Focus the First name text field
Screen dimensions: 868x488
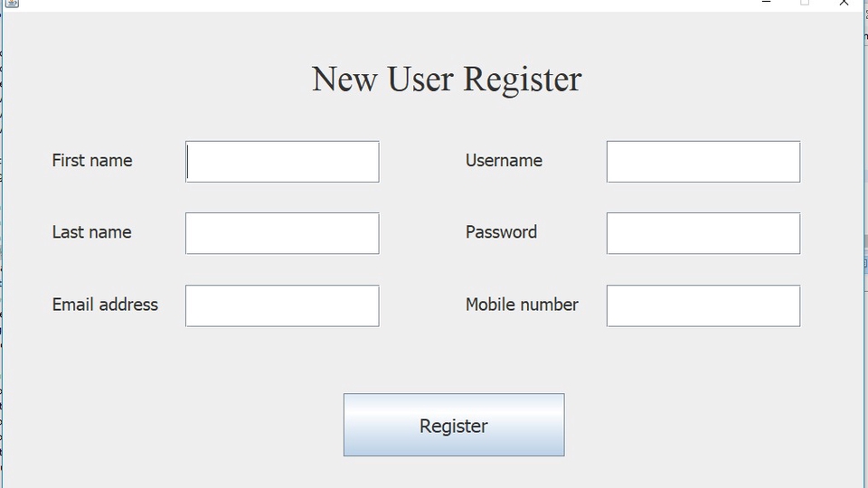[x=282, y=162]
